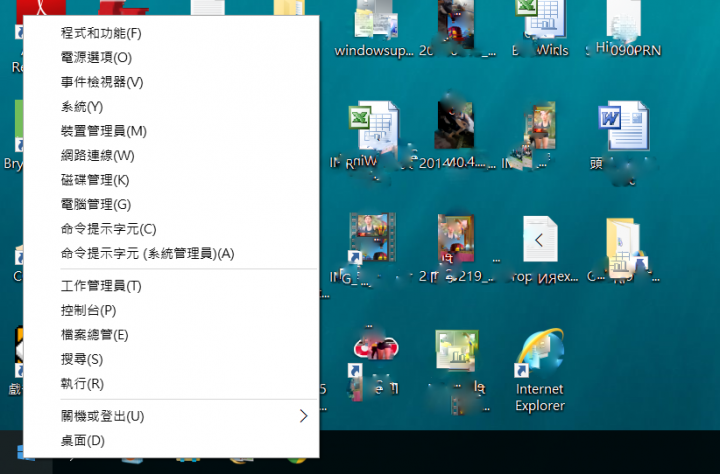Select the blank file icon showing "<"
Viewport: 720px width, 474px height.
point(540,239)
